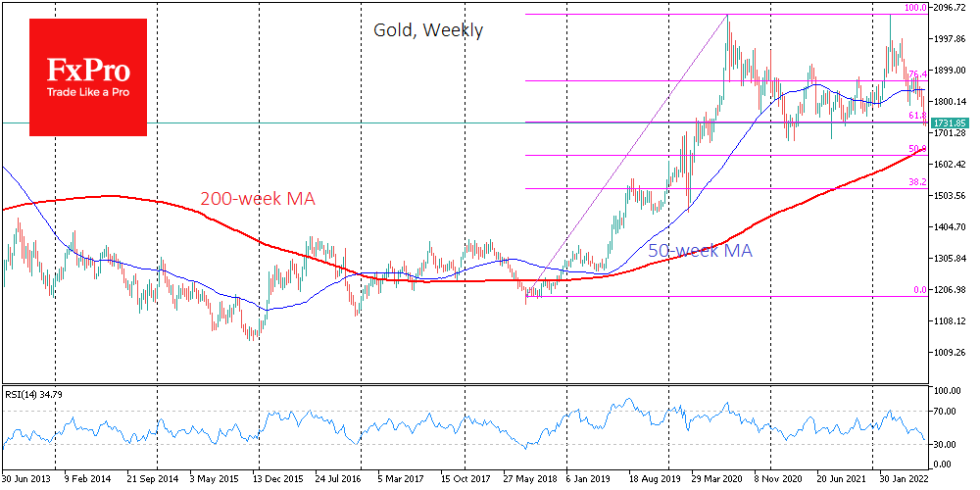980x490 pixels.
Task: Click the FxPro logo
Action: click(x=88, y=76)
